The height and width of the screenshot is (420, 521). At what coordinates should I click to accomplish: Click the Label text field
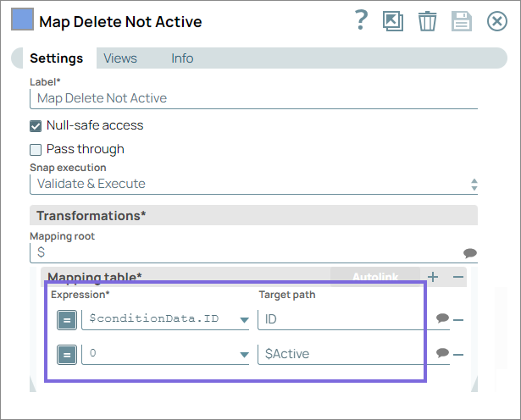pyautogui.click(x=254, y=98)
